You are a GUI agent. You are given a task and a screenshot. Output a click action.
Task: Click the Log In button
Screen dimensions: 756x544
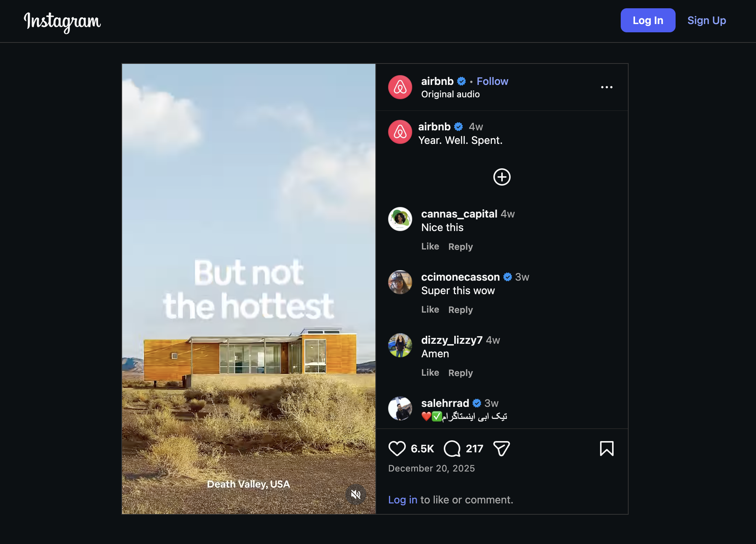click(x=647, y=20)
